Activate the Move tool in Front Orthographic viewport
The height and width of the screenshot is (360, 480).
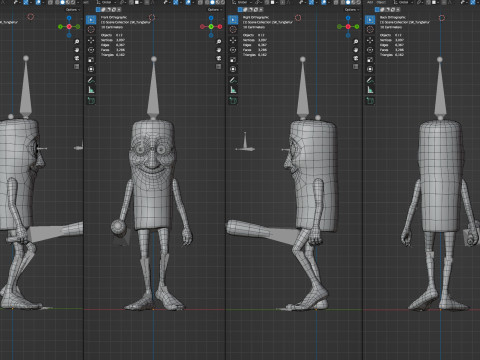(x=91, y=40)
